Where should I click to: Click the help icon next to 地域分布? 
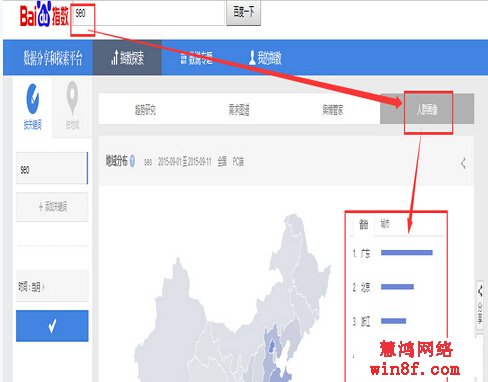(132, 161)
